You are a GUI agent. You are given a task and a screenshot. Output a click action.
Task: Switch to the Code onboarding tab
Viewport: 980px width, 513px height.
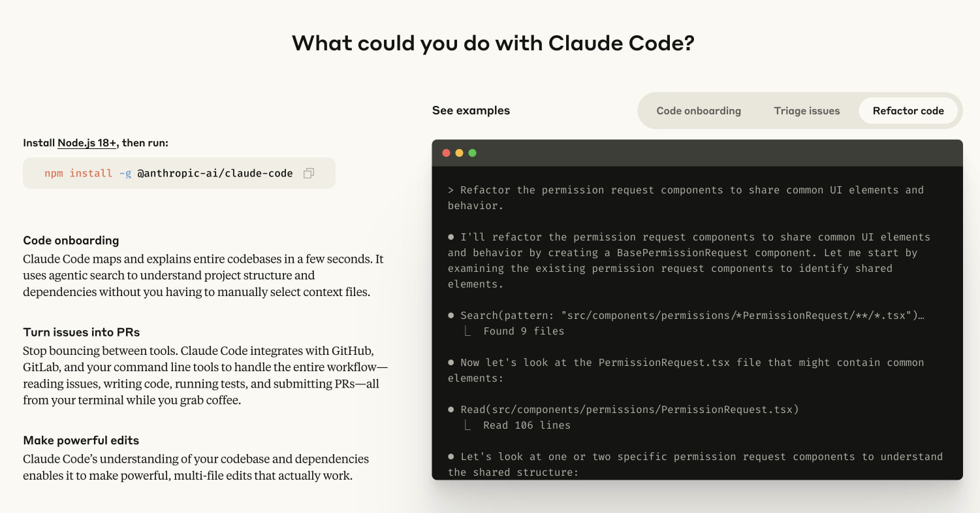pos(699,111)
